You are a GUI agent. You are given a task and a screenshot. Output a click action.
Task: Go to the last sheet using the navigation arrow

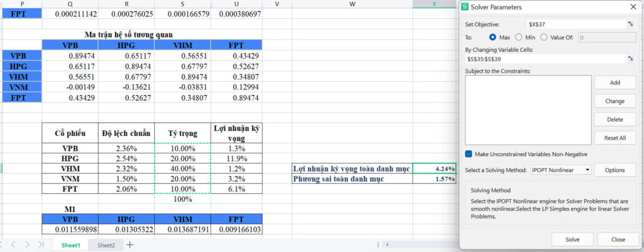tap(41, 244)
